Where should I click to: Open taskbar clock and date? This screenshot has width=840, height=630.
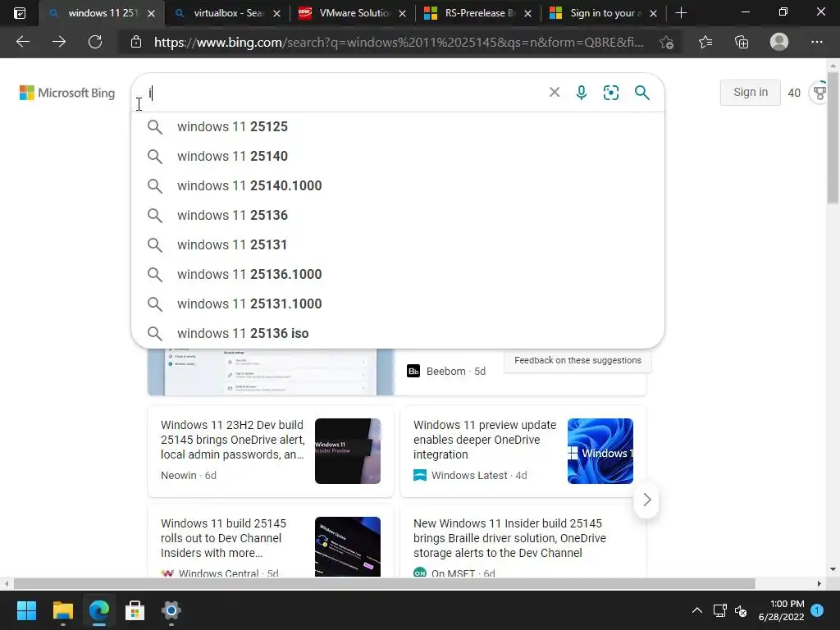point(781,610)
